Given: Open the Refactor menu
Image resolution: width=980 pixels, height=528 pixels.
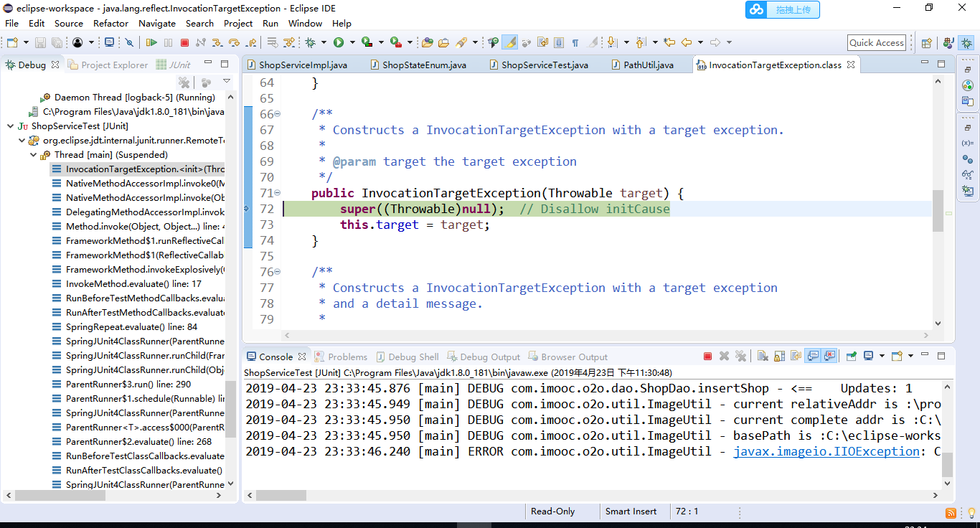Looking at the screenshot, I should 110,23.
